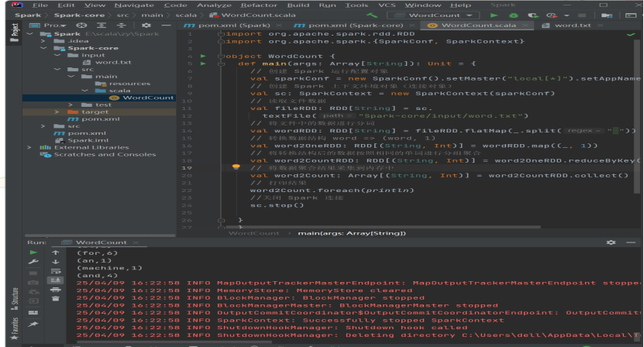Click the run gutter arrow on line 4
Screen dimensions: 644x347
click(203, 56)
